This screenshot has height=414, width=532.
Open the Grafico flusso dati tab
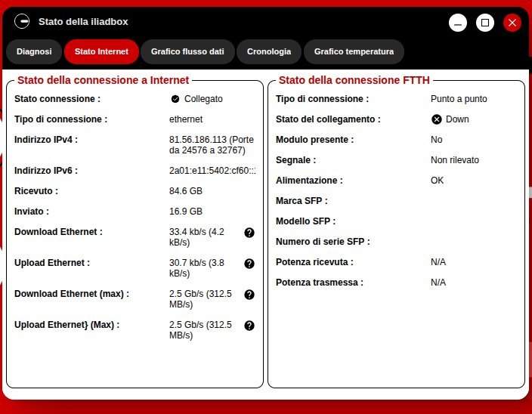point(187,52)
